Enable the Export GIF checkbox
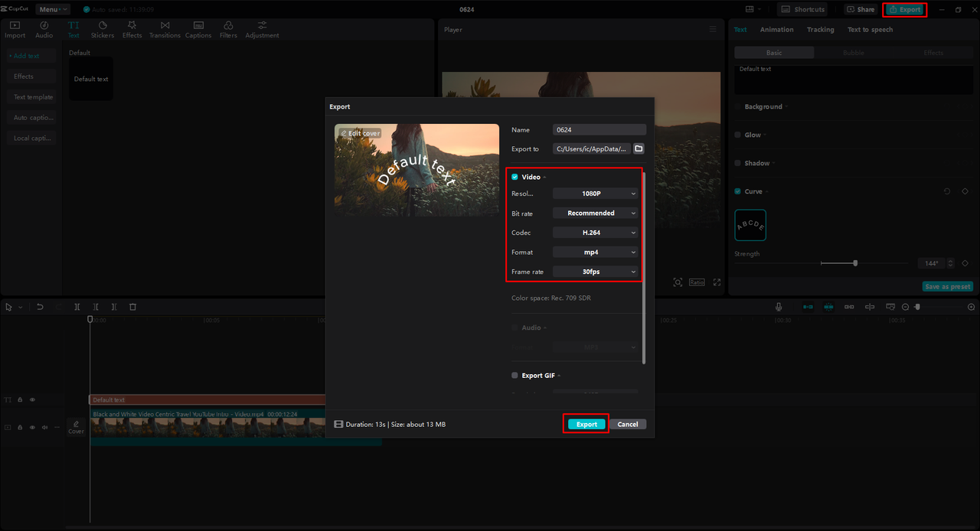 point(514,376)
